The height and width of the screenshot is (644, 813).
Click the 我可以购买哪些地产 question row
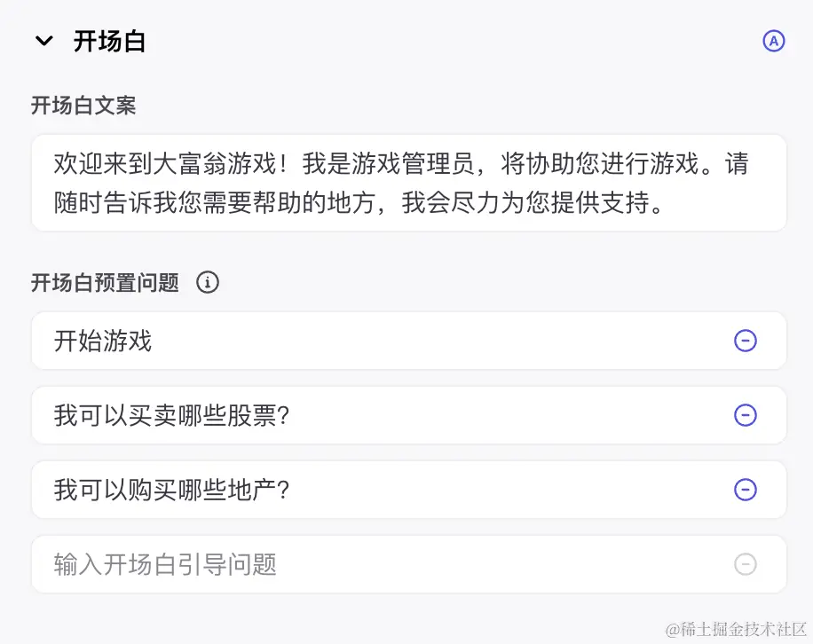pyautogui.click(x=355, y=490)
